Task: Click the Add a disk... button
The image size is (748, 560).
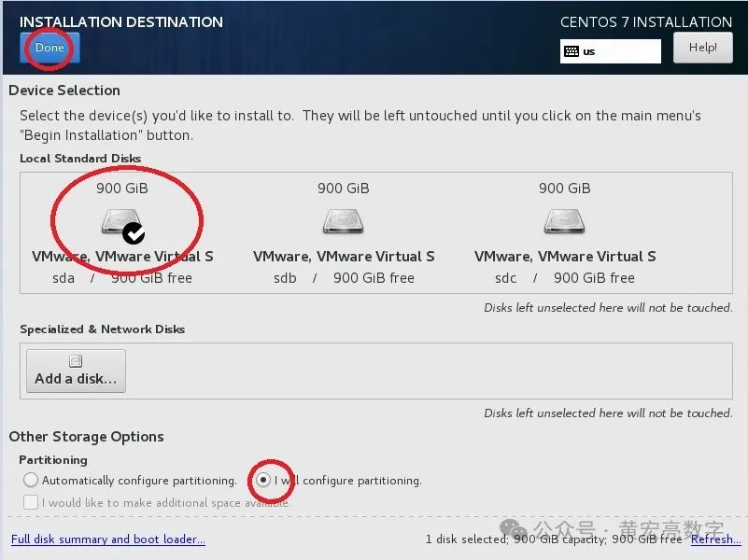Action: pyautogui.click(x=76, y=371)
